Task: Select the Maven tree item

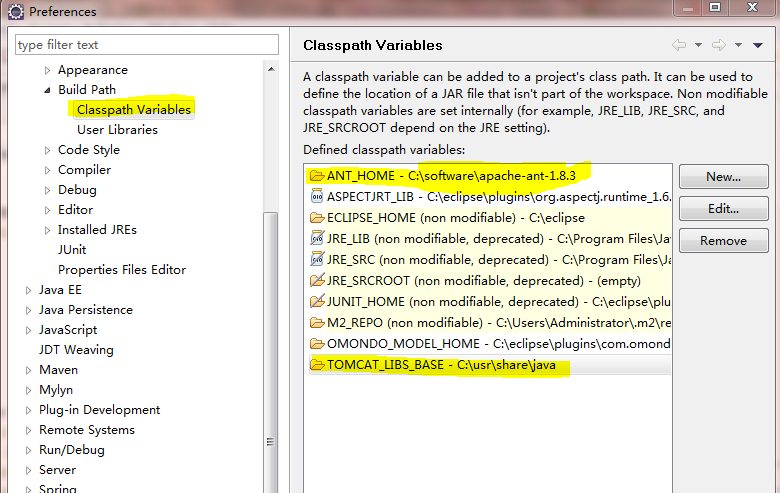Action: 59,370
